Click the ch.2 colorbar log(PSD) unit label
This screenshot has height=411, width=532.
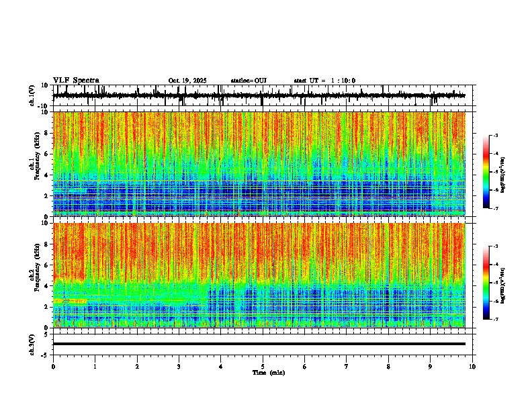pos(503,285)
